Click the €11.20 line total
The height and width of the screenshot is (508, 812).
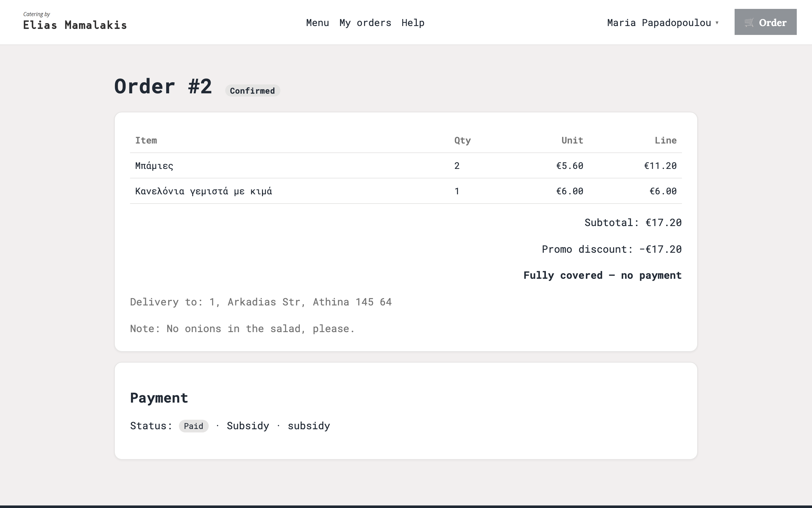click(x=660, y=166)
